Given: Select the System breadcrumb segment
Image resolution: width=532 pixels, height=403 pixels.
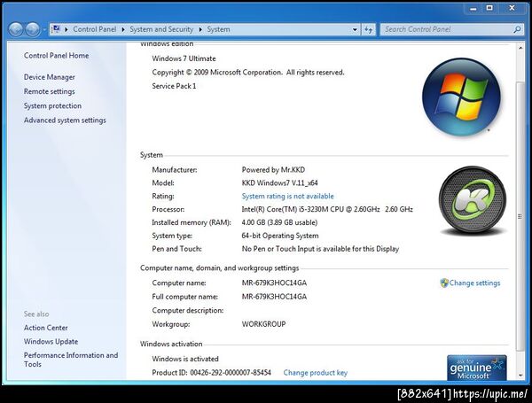Looking at the screenshot, I should point(218,29).
